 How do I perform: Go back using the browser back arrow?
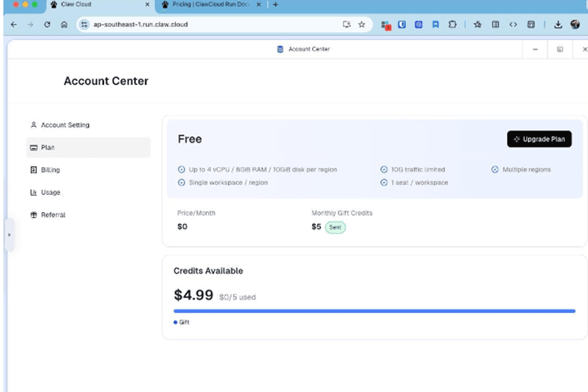14,24
